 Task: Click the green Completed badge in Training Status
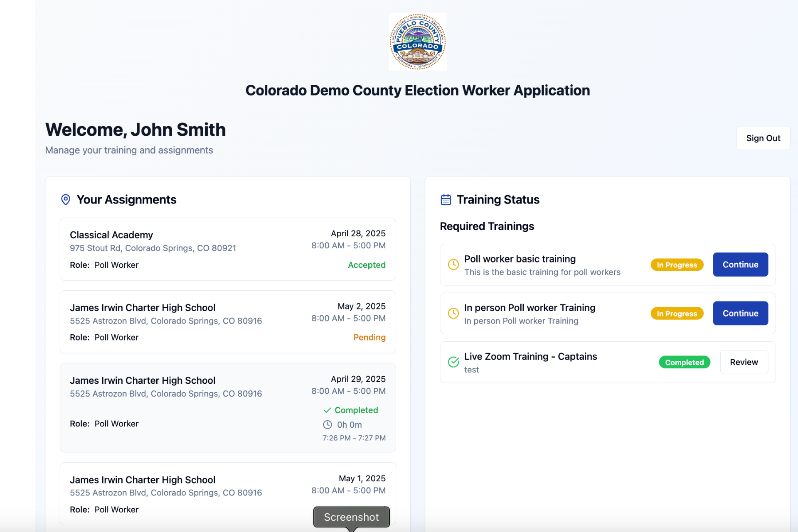click(x=684, y=363)
